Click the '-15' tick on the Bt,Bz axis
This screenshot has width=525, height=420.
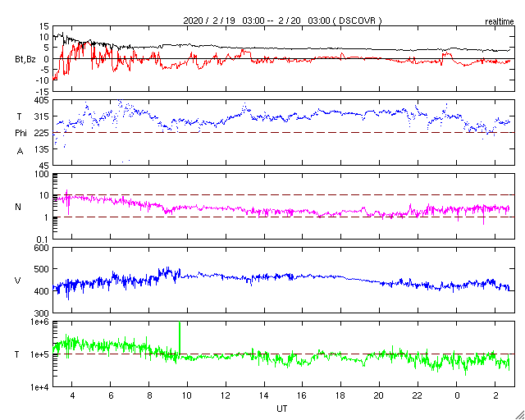pos(43,91)
